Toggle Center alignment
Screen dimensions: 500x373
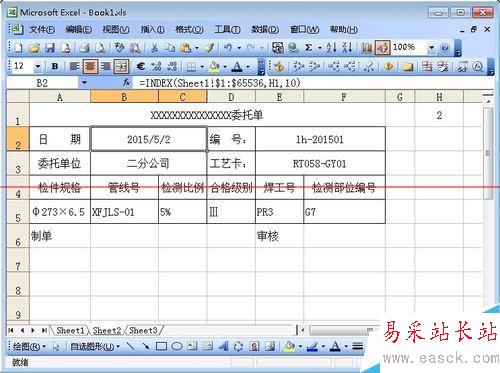click(90, 67)
